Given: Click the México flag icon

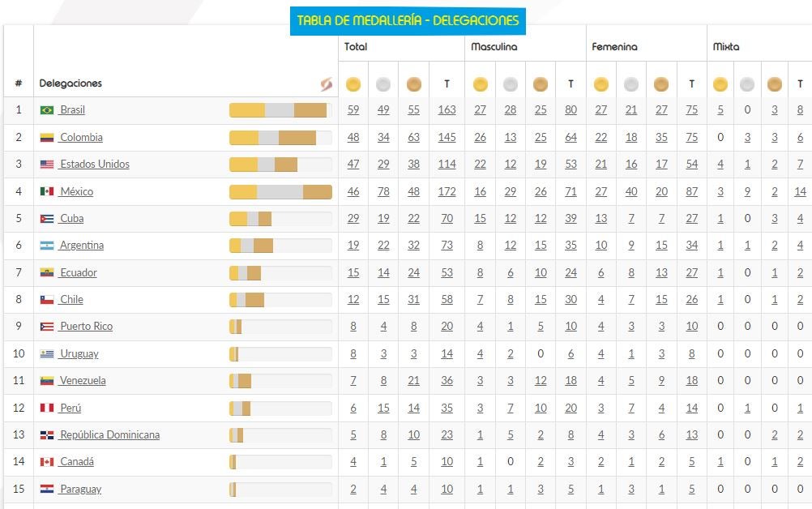Looking at the screenshot, I should [x=47, y=192].
